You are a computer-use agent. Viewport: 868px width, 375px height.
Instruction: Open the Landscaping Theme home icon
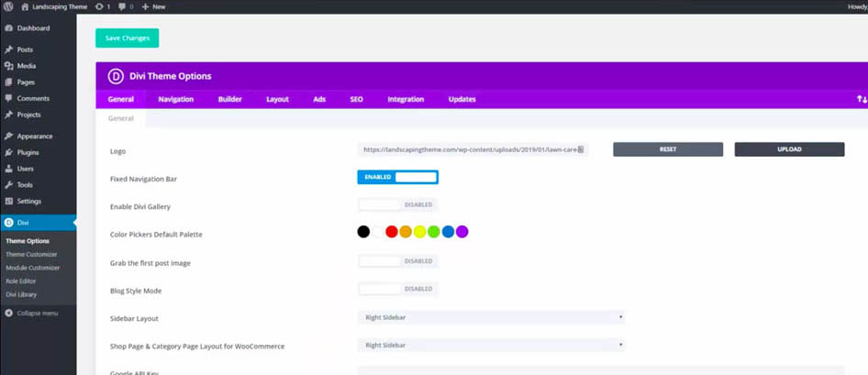tap(26, 6)
